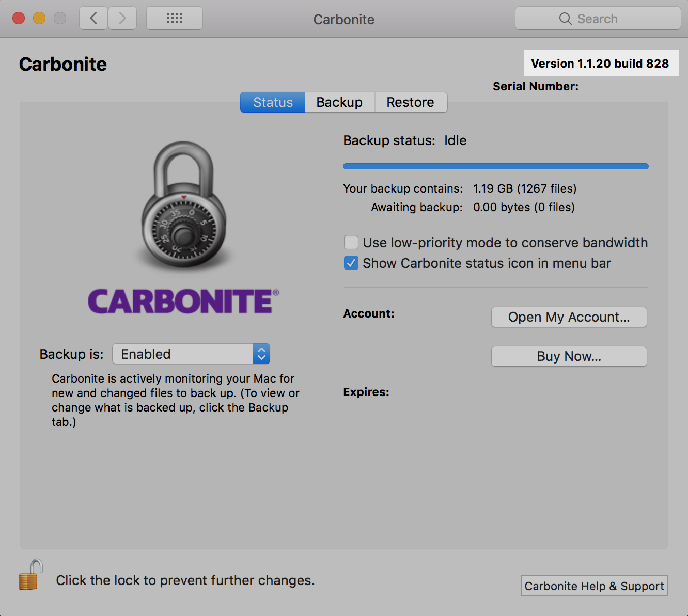Enable low-priority mode checkbox
Screen dimensions: 688x616
click(351, 243)
